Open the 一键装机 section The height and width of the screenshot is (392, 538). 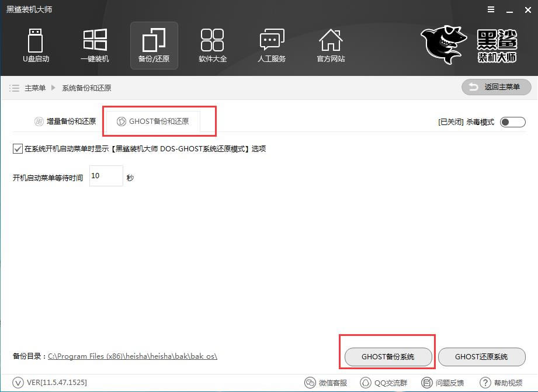point(95,46)
